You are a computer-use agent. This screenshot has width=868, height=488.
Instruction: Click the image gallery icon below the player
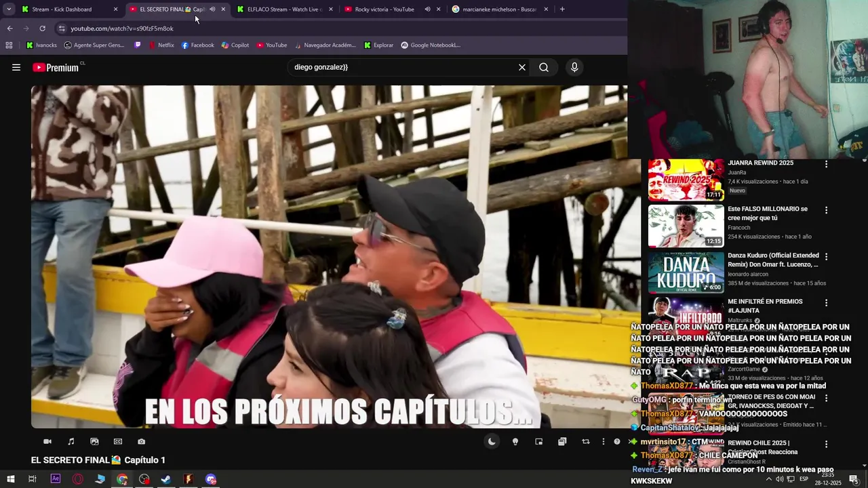[94, 442]
